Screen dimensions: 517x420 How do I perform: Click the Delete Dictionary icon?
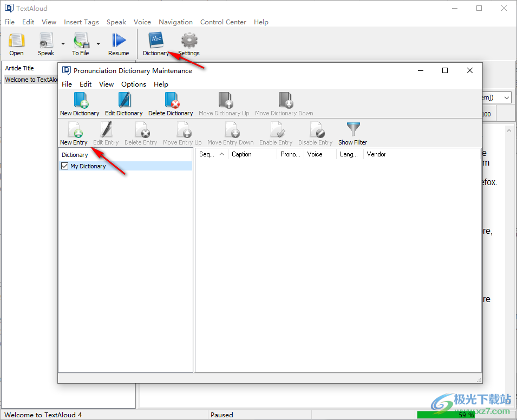click(x=171, y=100)
